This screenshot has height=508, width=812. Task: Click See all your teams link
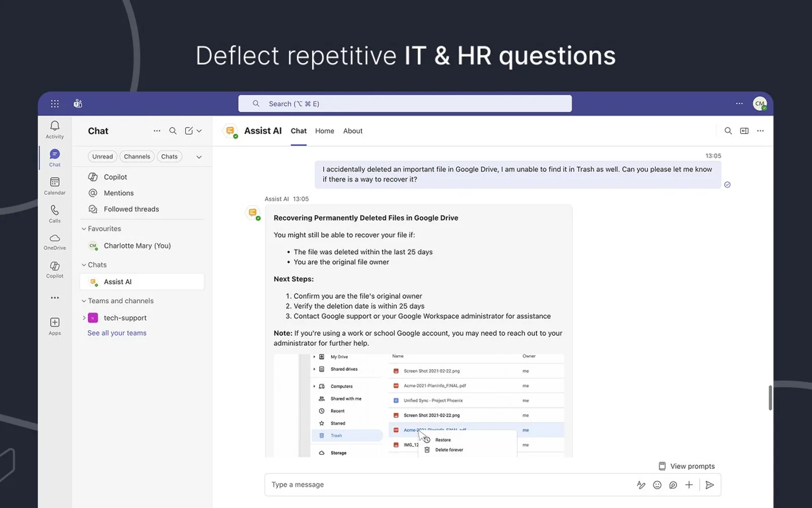[x=117, y=333]
